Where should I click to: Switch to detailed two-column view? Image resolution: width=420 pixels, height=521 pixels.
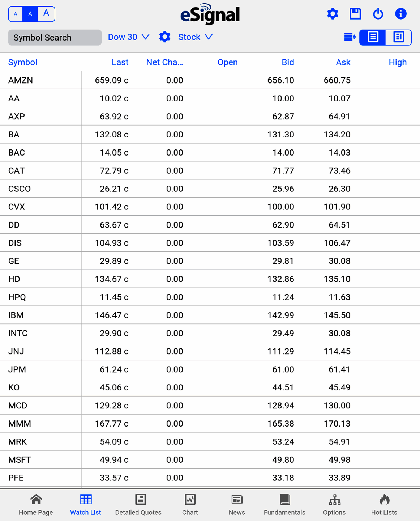[398, 37]
